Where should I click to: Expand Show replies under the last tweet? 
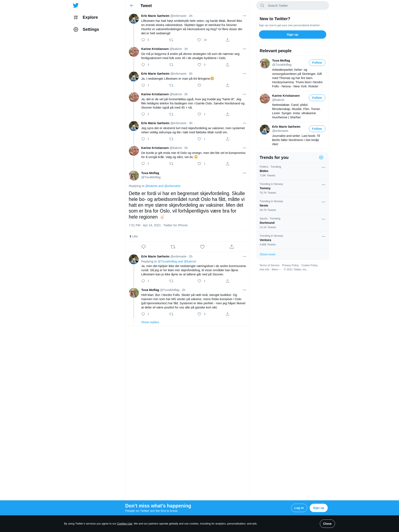(x=150, y=322)
